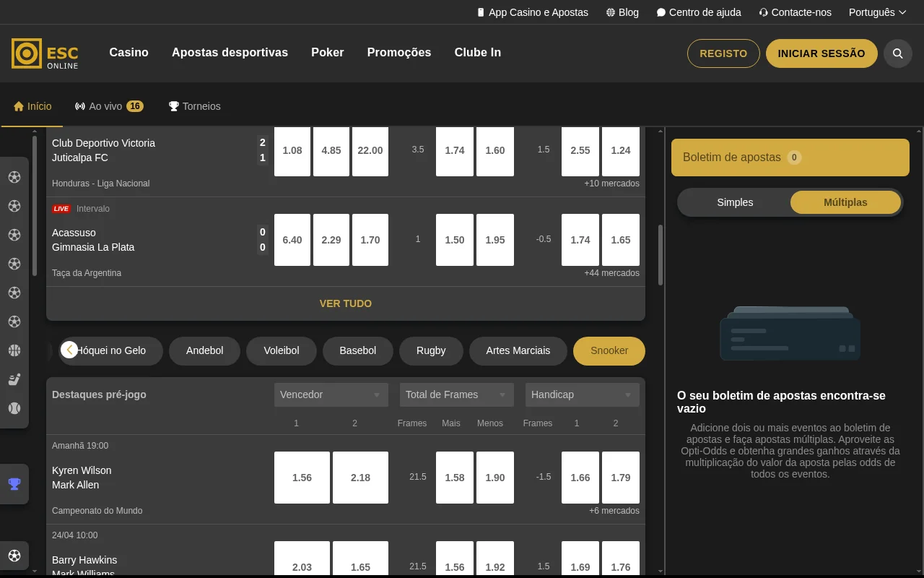Click the LIVE badge on Acassuso match
This screenshot has width=924, height=578.
click(61, 209)
